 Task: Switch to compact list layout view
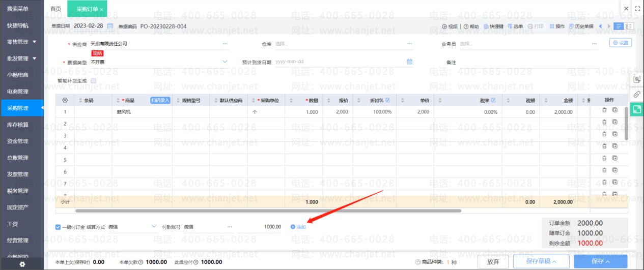coord(619,26)
